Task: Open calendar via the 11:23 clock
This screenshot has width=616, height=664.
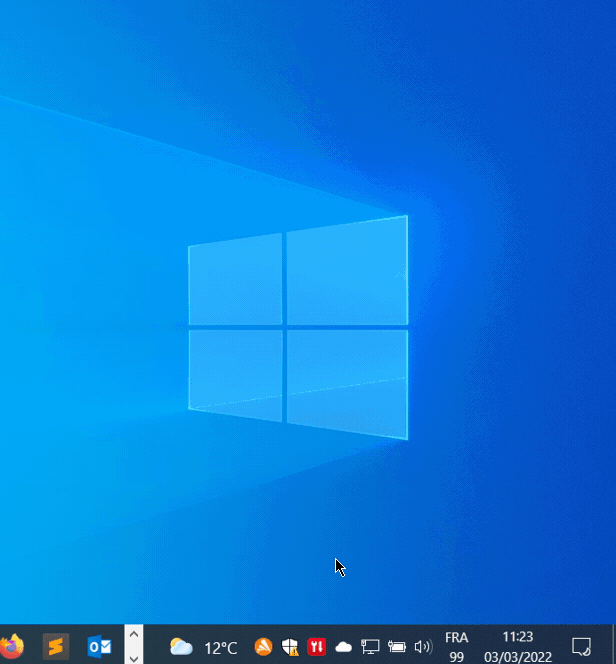Action: click(517, 636)
